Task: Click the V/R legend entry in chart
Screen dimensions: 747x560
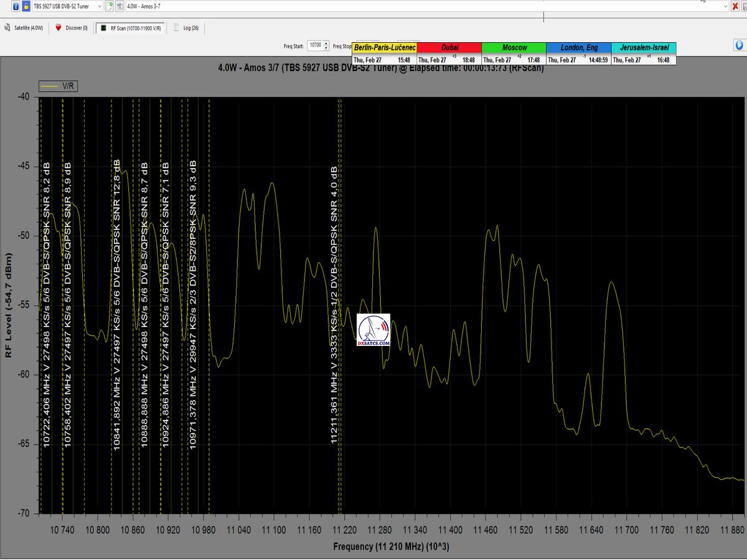Action: [x=59, y=86]
